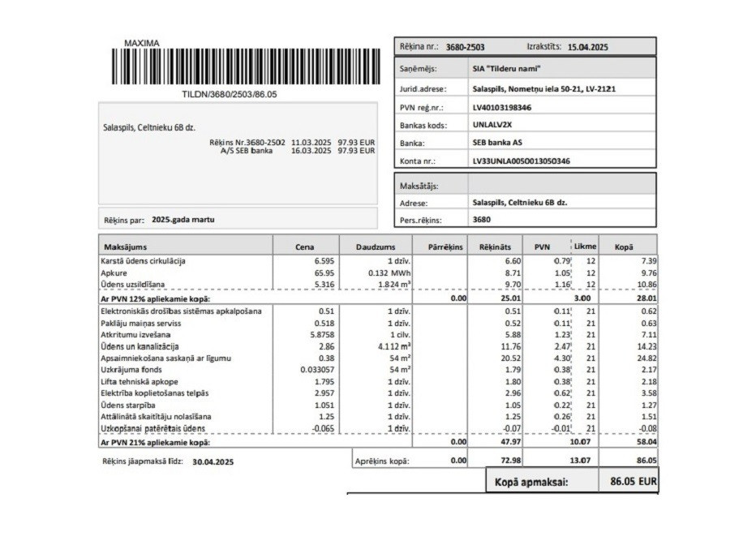Click the MAXIMA barcode image
The height and width of the screenshot is (545, 756).
(246, 67)
